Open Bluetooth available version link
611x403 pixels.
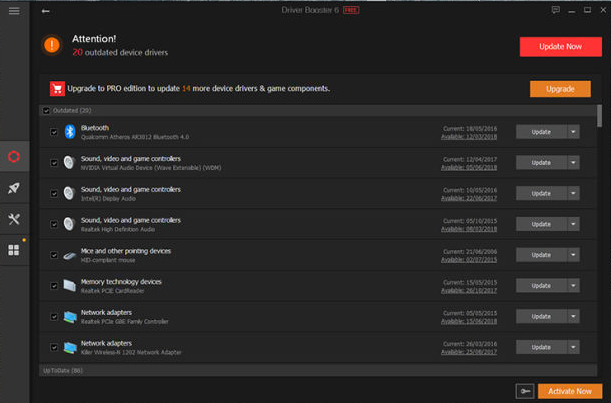tap(469, 137)
